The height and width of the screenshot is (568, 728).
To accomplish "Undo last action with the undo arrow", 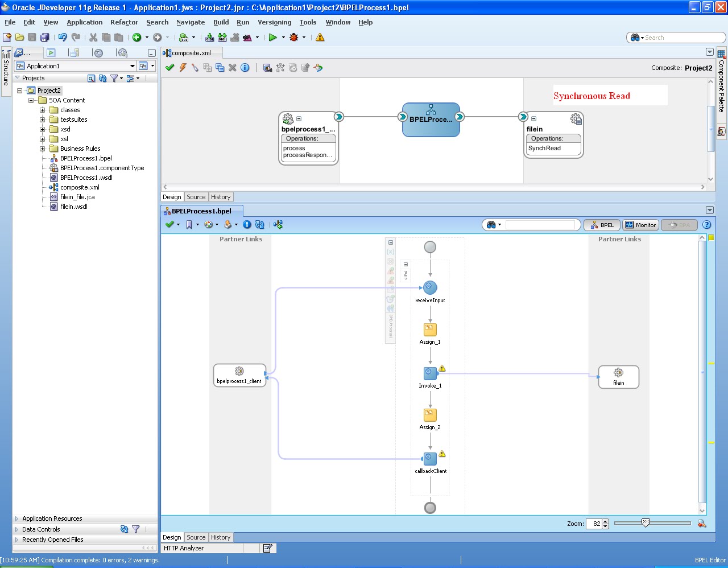I will 63,37.
